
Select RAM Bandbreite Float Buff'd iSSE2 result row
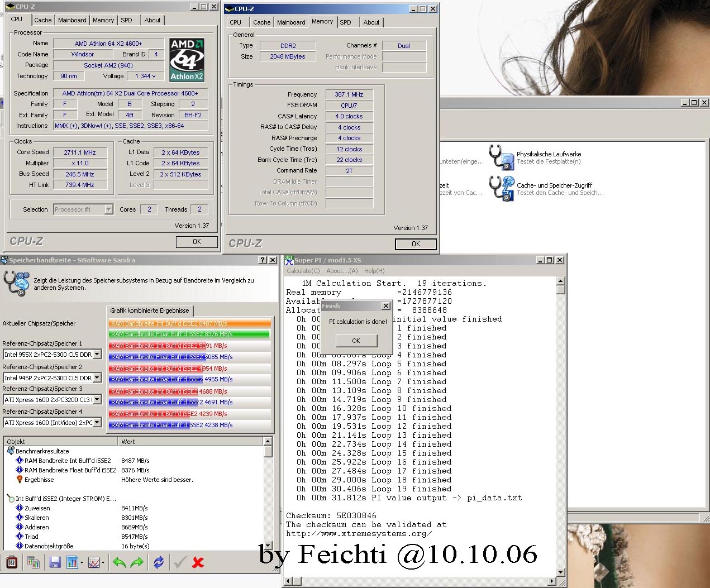click(134, 470)
